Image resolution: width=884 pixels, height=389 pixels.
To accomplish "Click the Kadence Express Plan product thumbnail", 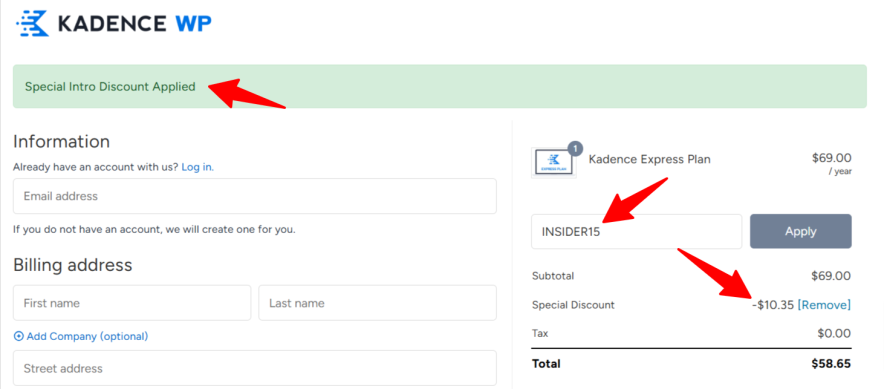I will pyautogui.click(x=554, y=163).
